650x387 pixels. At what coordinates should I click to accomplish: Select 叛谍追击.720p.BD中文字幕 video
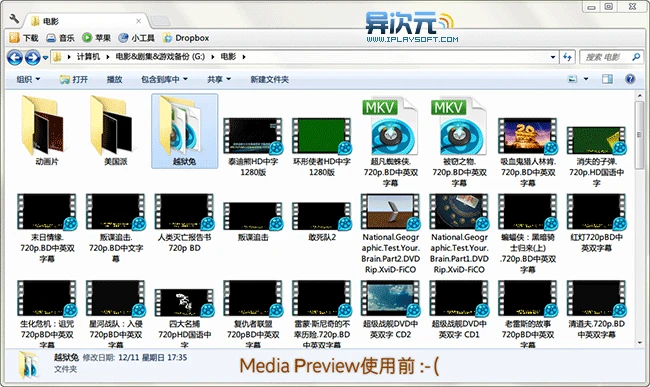[116, 229]
